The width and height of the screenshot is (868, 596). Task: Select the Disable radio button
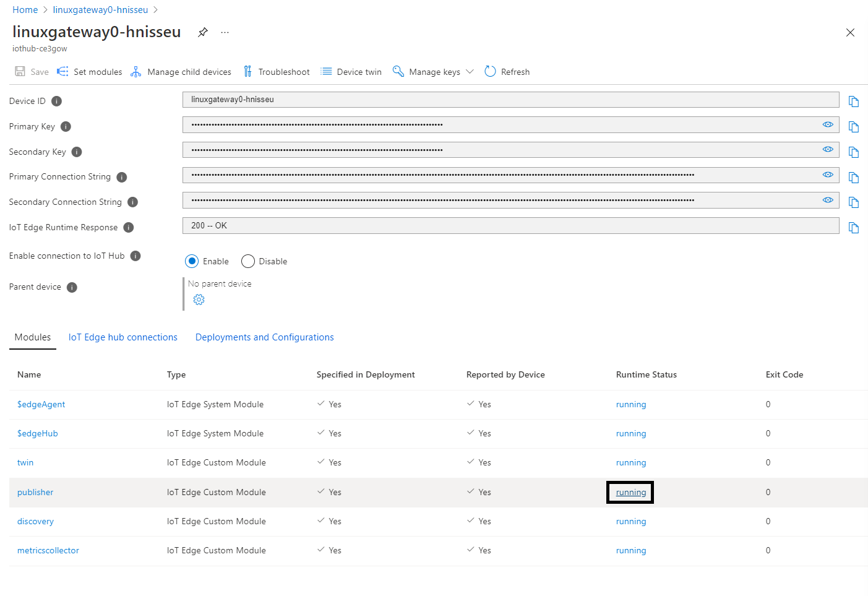pos(247,261)
